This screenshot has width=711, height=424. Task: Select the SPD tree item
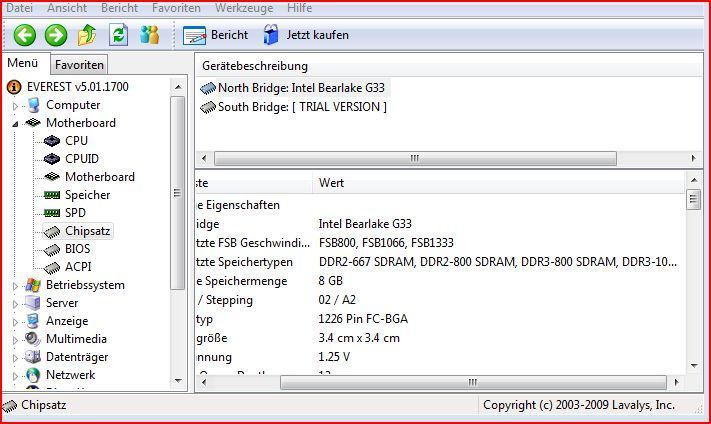coord(75,213)
